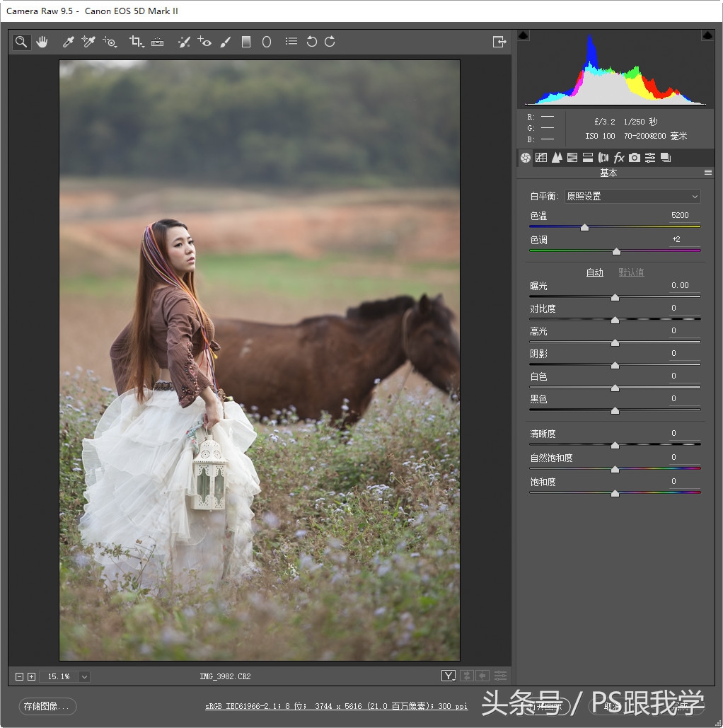Activate the Crop tool
The image size is (723, 728).
coord(136,42)
